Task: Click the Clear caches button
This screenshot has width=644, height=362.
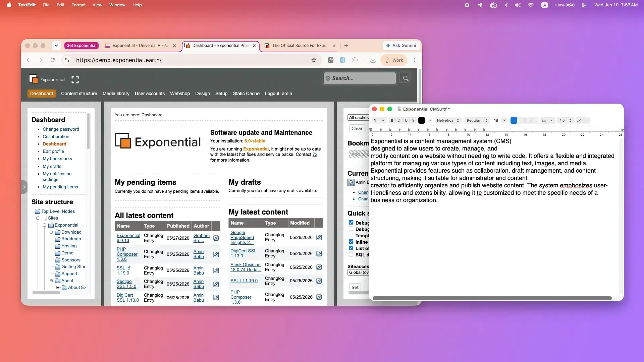Action: click(357, 129)
